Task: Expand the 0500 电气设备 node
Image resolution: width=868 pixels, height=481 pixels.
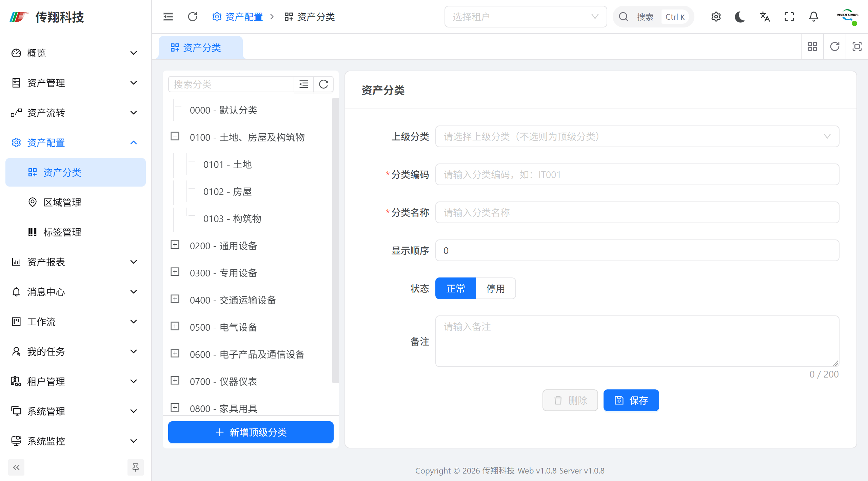Action: [x=175, y=326]
